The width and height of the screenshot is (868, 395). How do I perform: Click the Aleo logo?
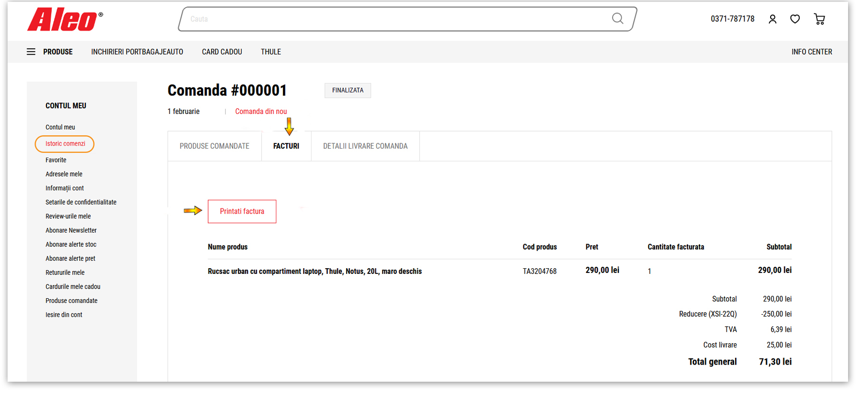tap(65, 19)
